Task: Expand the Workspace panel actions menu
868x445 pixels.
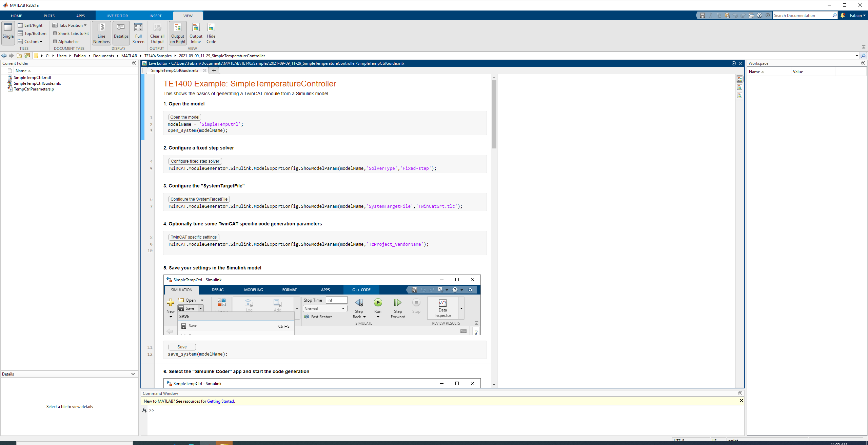Action: (x=863, y=63)
